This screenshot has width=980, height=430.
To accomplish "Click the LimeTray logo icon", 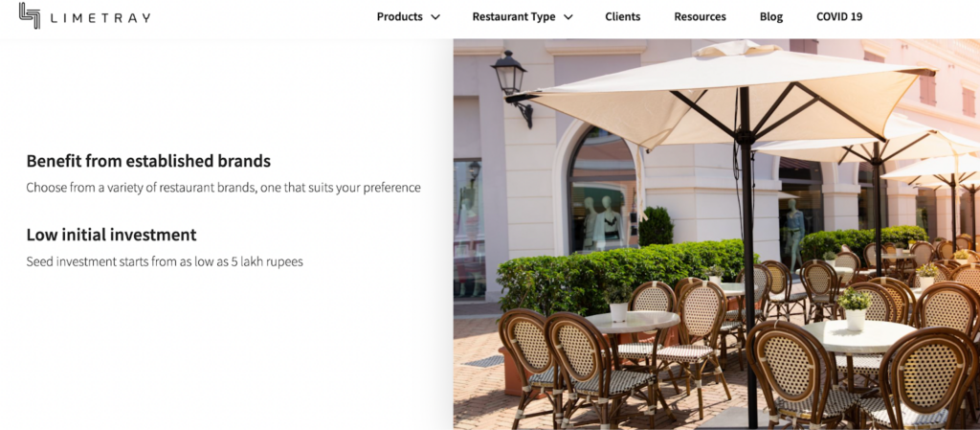I will click(30, 15).
